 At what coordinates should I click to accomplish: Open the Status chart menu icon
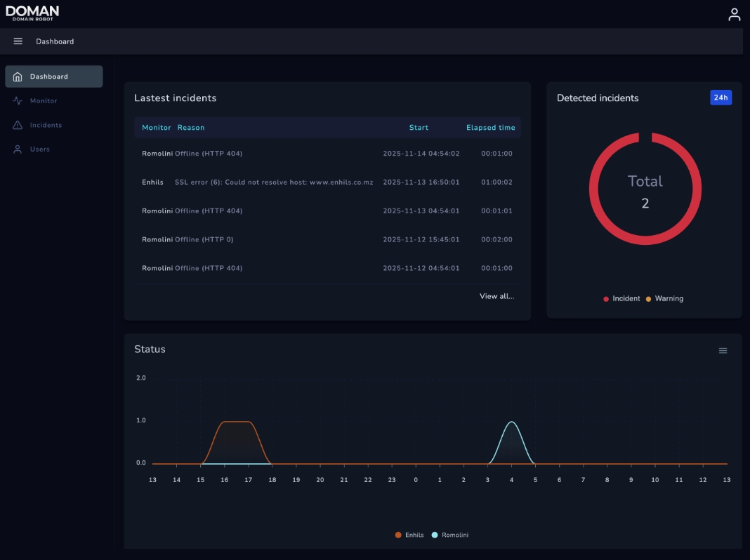pos(723,351)
